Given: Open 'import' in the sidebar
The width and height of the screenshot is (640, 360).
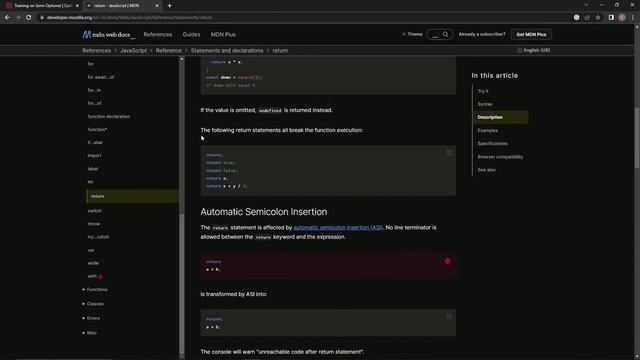Looking at the screenshot, I should tap(94, 156).
